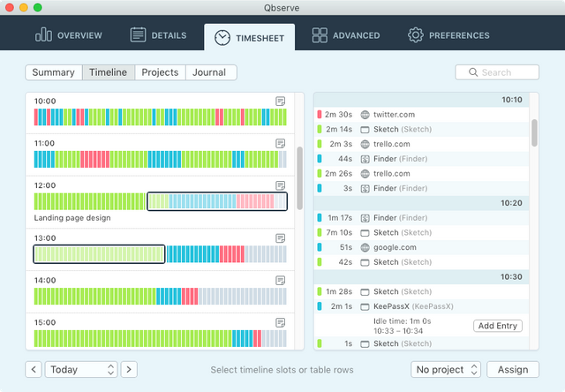Screen dimensions: 565x392
Task: Click the Advanced grid icon
Action: pos(320,35)
